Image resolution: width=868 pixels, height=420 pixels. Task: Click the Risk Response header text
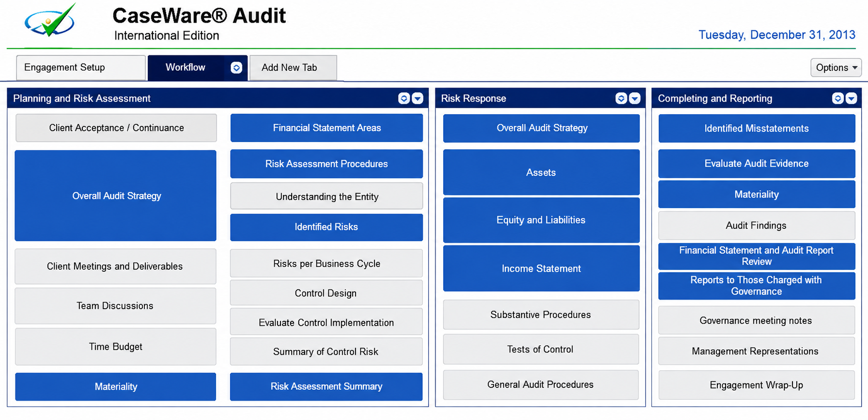click(x=473, y=98)
